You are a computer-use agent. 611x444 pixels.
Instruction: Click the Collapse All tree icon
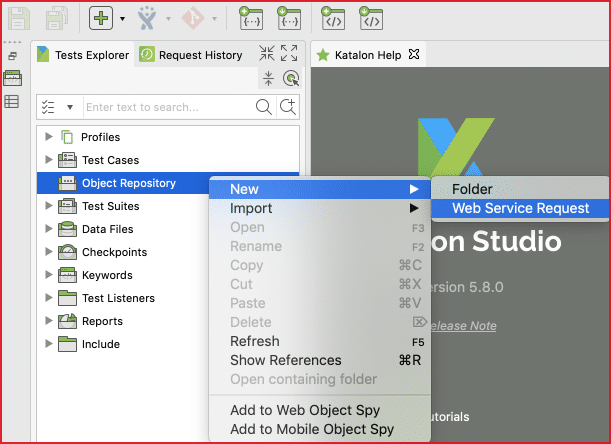coord(268,78)
